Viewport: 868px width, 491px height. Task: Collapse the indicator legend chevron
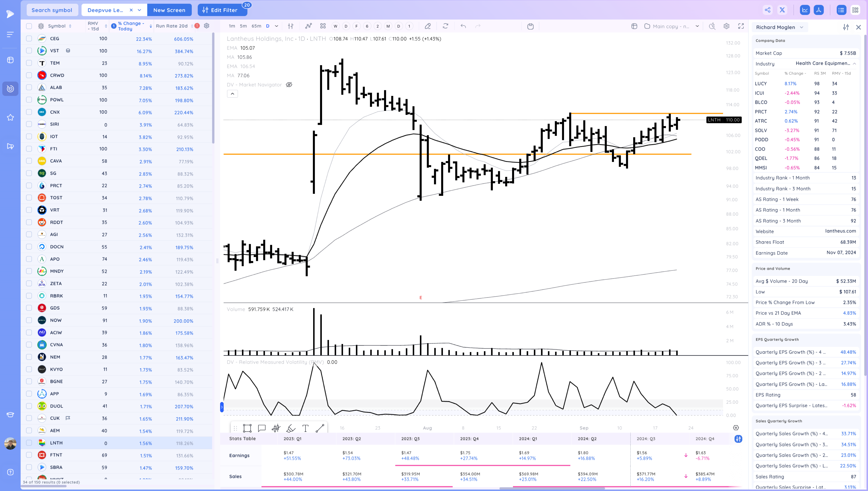(x=232, y=94)
